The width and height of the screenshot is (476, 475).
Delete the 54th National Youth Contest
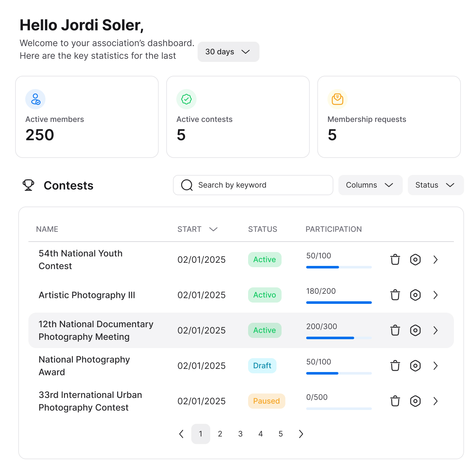[395, 260]
